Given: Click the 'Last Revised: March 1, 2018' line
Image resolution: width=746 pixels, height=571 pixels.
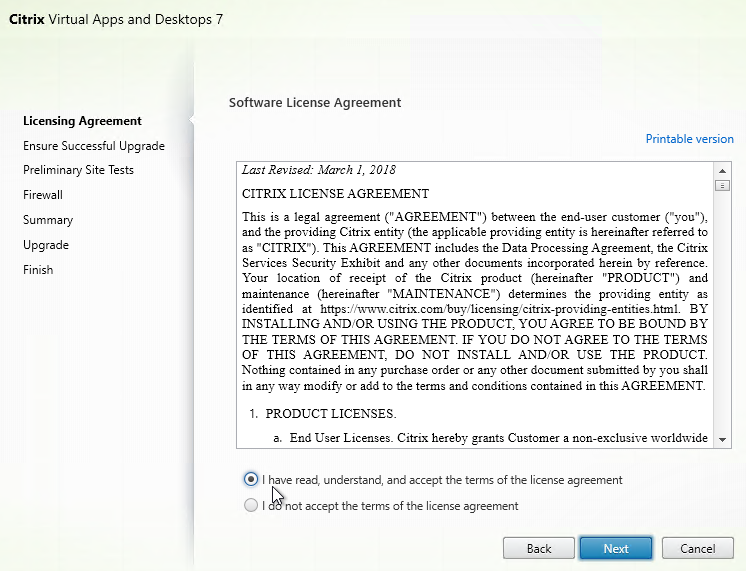Looking at the screenshot, I should tap(319, 170).
